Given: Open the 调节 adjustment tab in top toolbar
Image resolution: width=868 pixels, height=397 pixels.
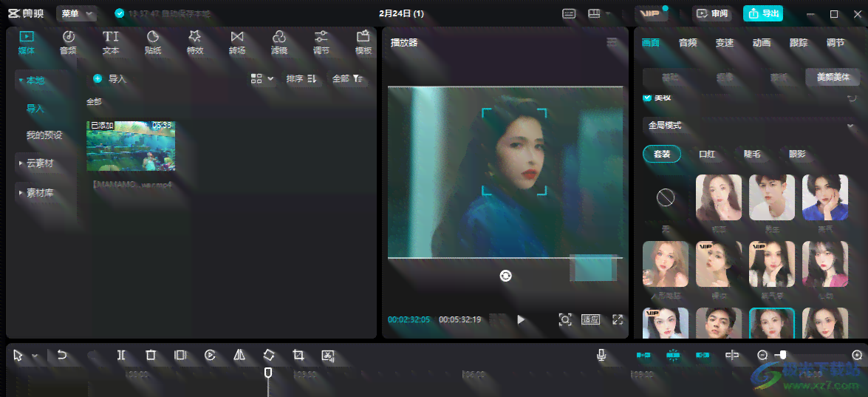Looking at the screenshot, I should (x=321, y=43).
